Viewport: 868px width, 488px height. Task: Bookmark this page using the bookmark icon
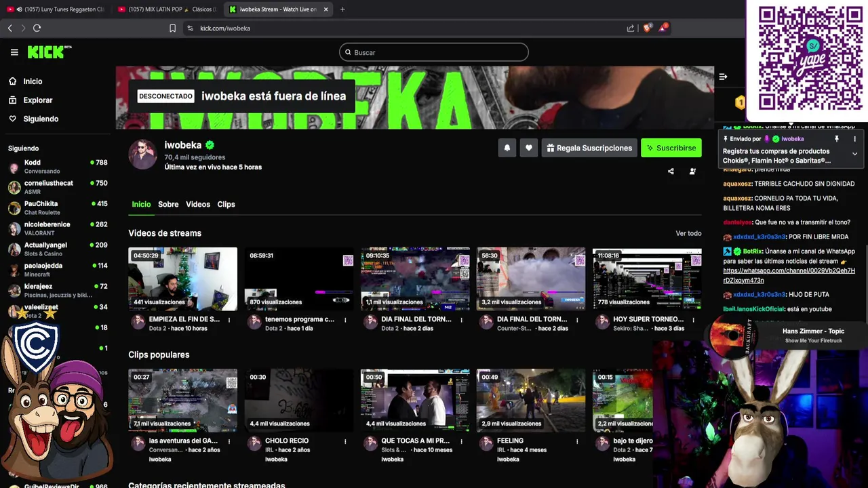click(x=172, y=28)
